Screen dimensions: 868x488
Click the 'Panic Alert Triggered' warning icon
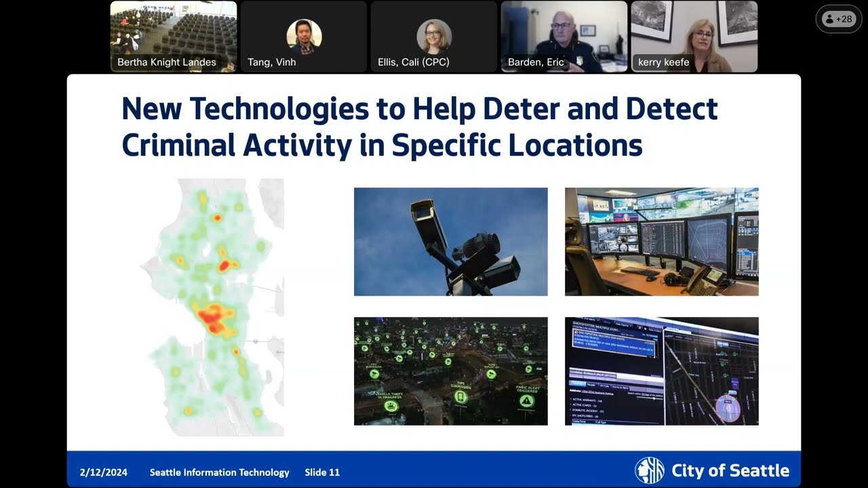[x=526, y=401]
